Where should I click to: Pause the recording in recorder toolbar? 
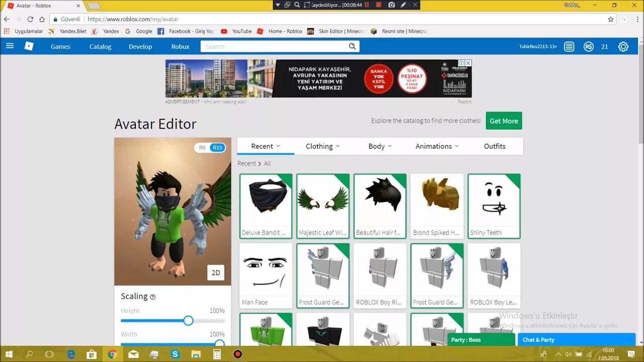[x=367, y=5]
